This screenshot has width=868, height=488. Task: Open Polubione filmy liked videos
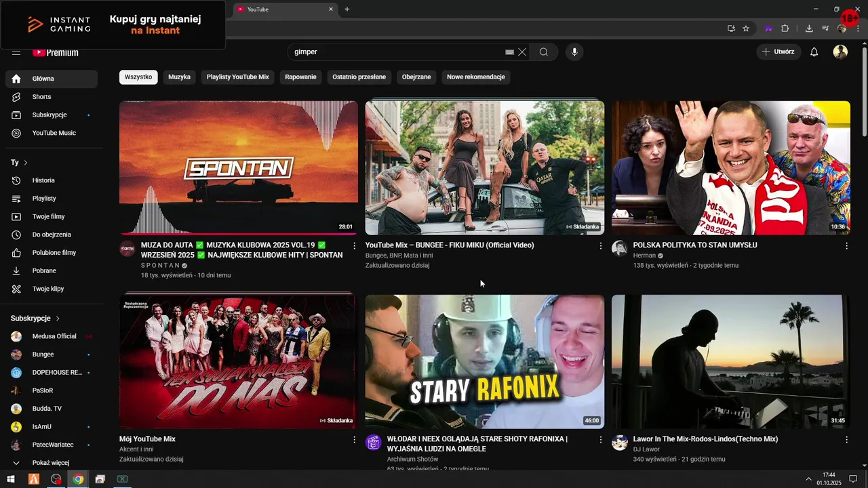click(52, 253)
